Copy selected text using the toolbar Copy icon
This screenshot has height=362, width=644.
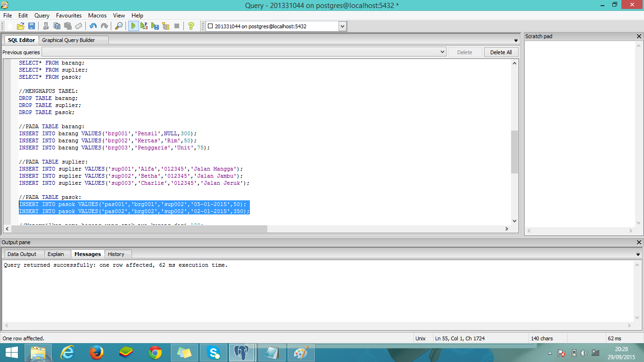(x=57, y=26)
